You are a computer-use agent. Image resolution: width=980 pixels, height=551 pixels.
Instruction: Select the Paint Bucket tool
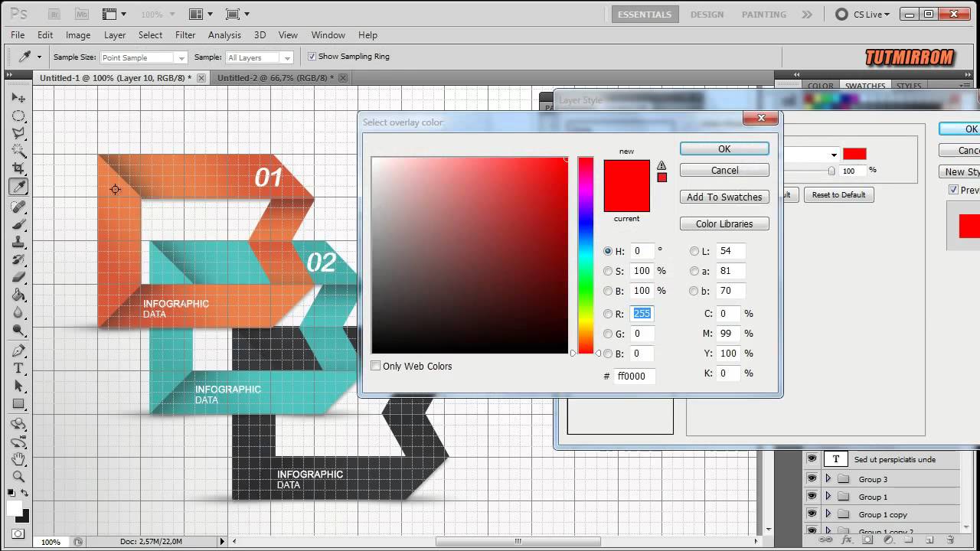(x=18, y=295)
